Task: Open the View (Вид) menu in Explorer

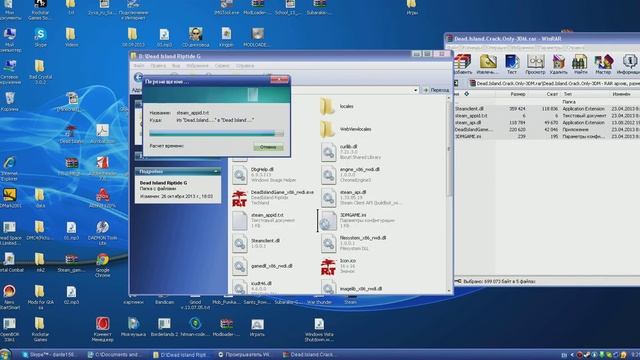Action: [176, 66]
